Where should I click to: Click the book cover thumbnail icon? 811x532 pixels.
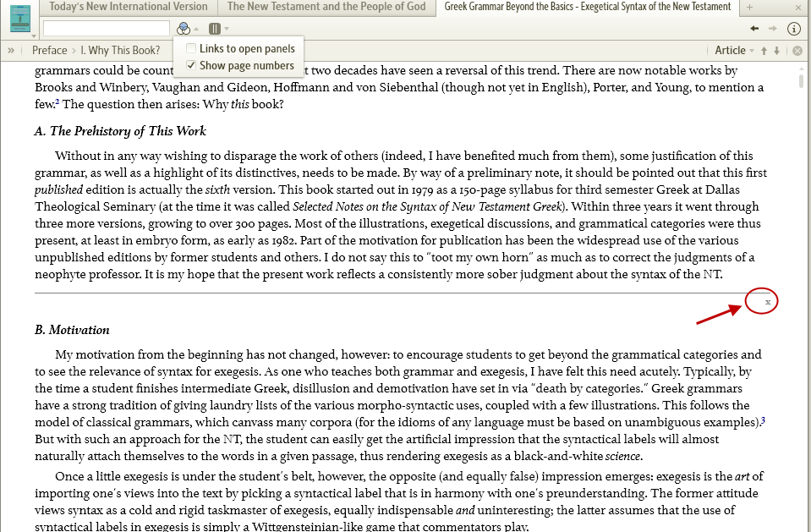(20, 19)
